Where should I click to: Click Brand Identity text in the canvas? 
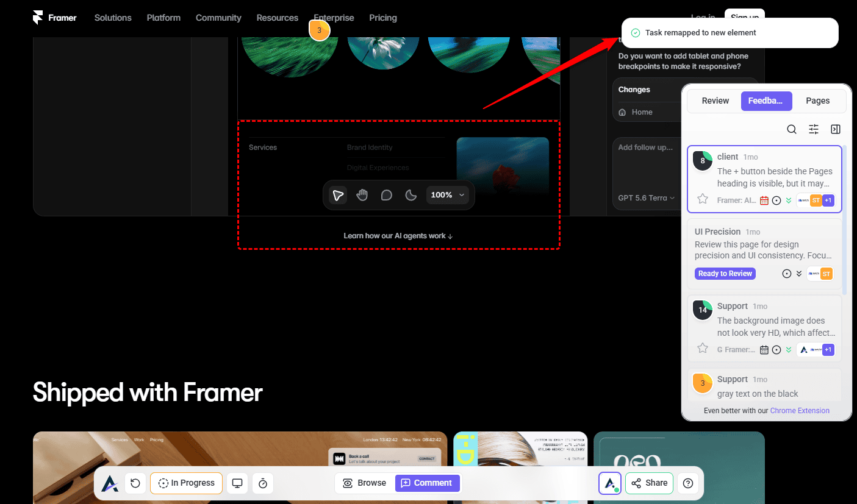(x=370, y=147)
